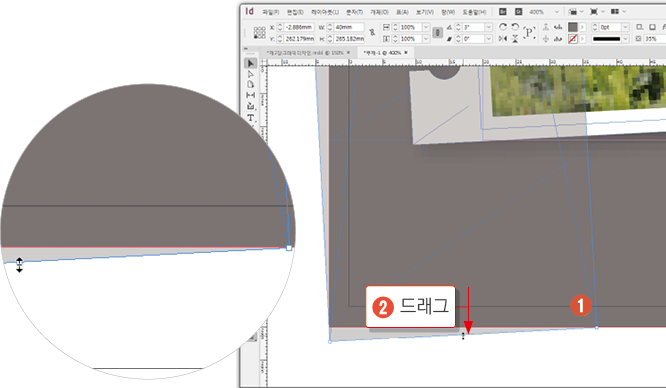The image size is (666, 388).
Task: Click the stroke swatch with red slash
Action: 573,39
